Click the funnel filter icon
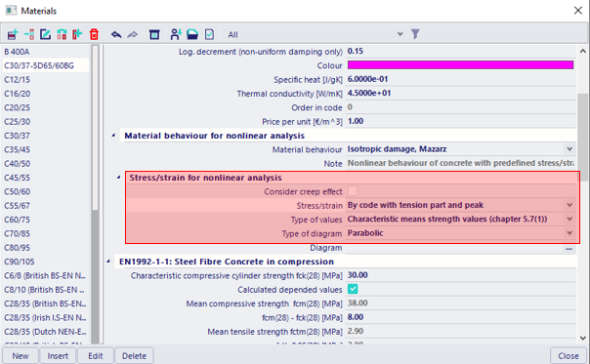 coord(415,34)
